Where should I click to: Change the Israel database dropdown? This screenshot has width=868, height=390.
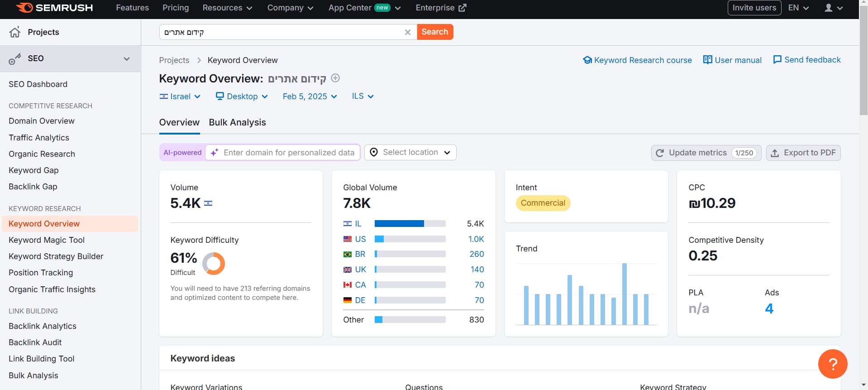coord(180,96)
